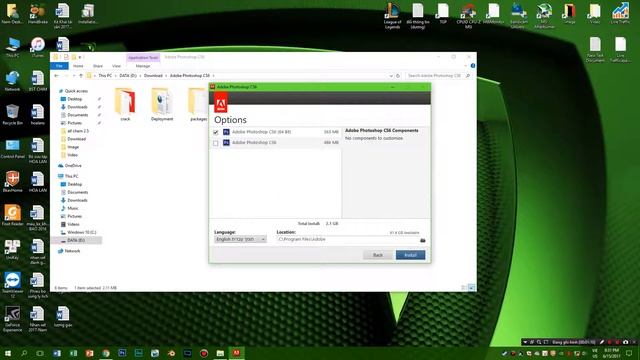Expand the address bar history dropdown

coord(391,76)
